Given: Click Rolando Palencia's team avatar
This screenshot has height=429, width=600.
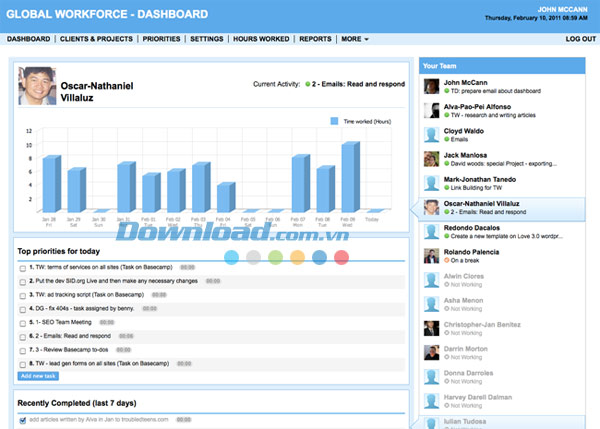Looking at the screenshot, I should [x=431, y=255].
